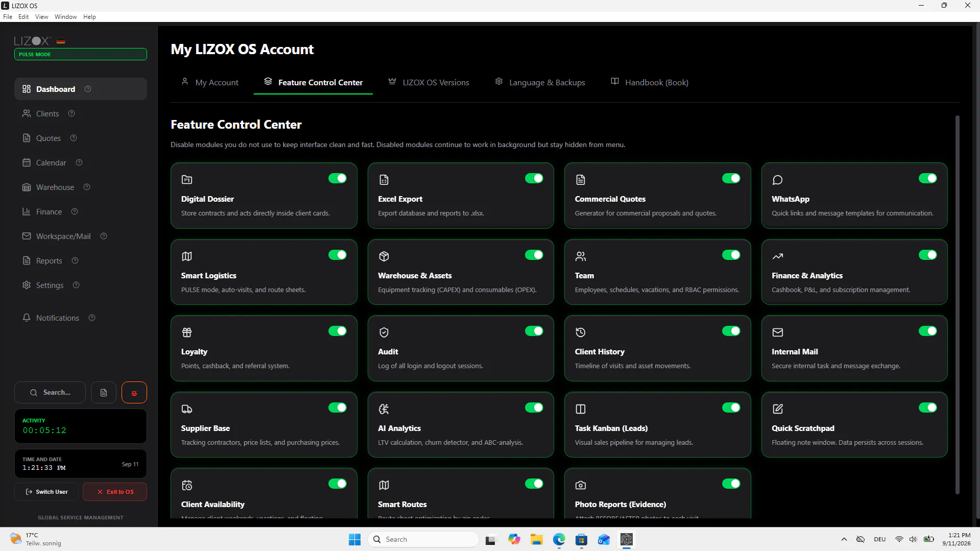Click the Finance & Analytics trend icon

(778, 256)
